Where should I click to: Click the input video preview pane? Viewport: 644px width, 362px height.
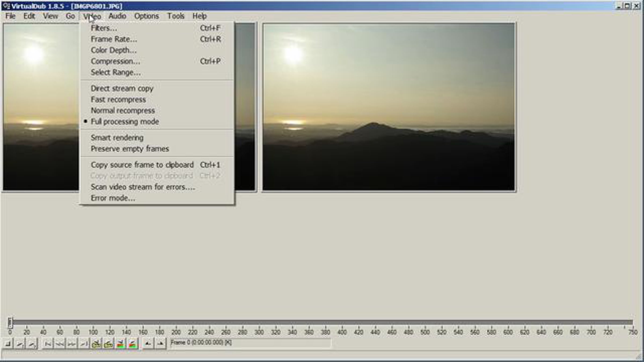[41, 107]
